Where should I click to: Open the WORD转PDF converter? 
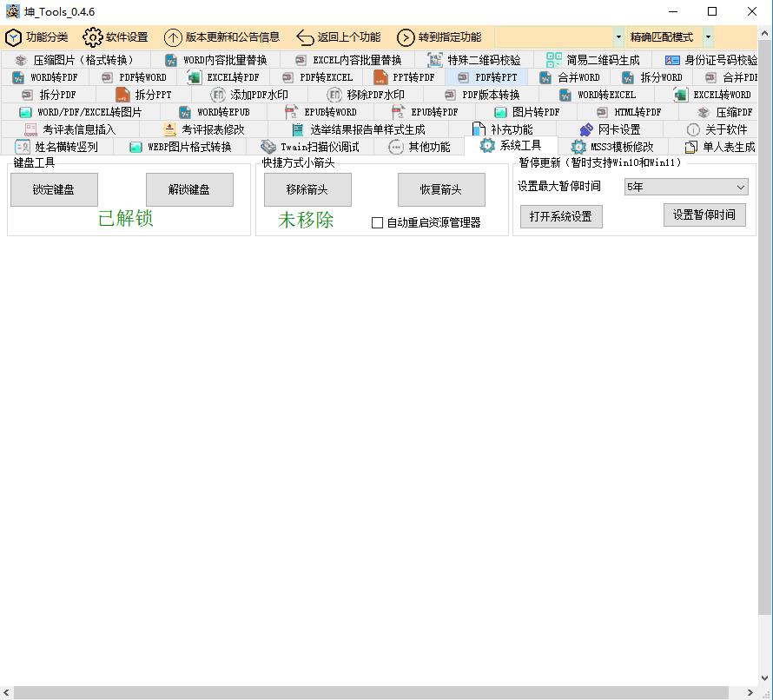click(46, 76)
